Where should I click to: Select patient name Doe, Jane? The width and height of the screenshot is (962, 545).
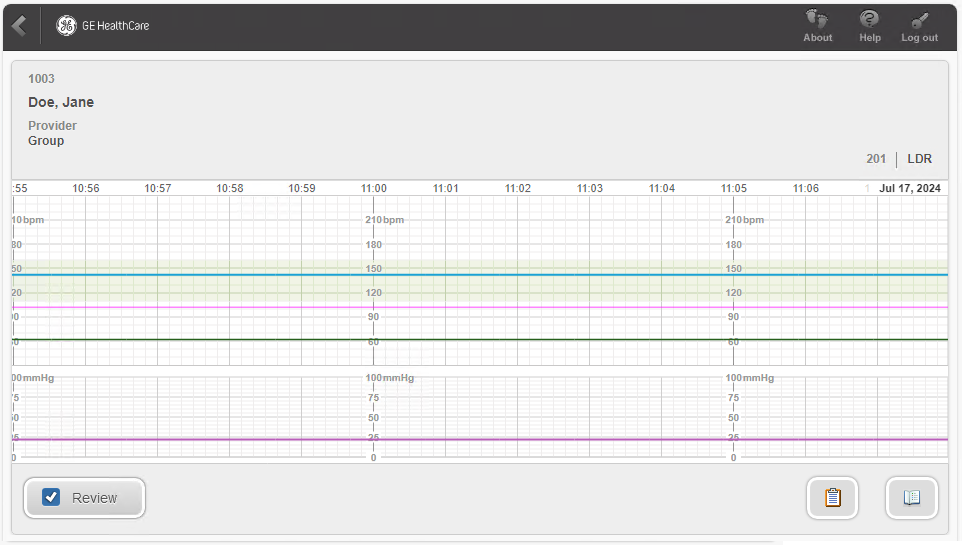tap(61, 102)
